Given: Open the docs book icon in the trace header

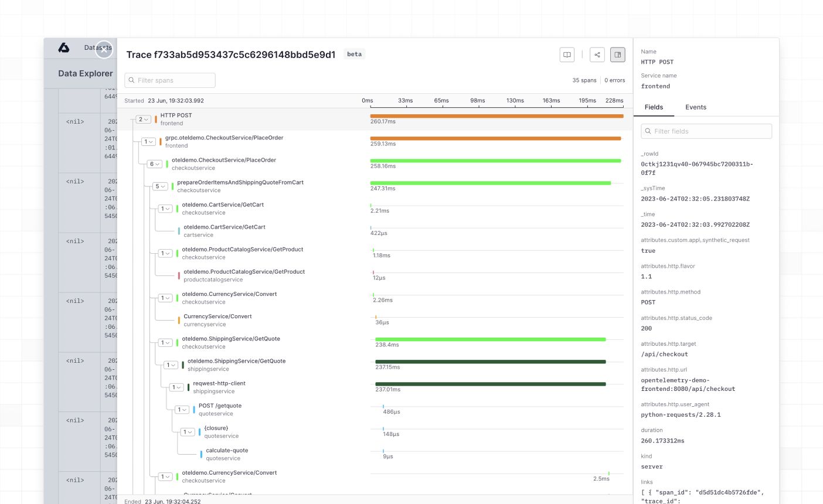Looking at the screenshot, I should tap(567, 55).
